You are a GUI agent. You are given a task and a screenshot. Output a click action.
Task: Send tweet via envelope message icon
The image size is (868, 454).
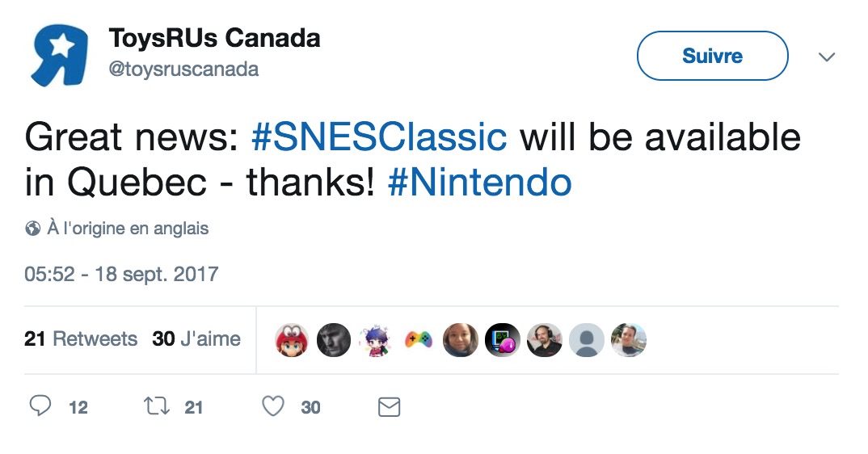coord(390,407)
